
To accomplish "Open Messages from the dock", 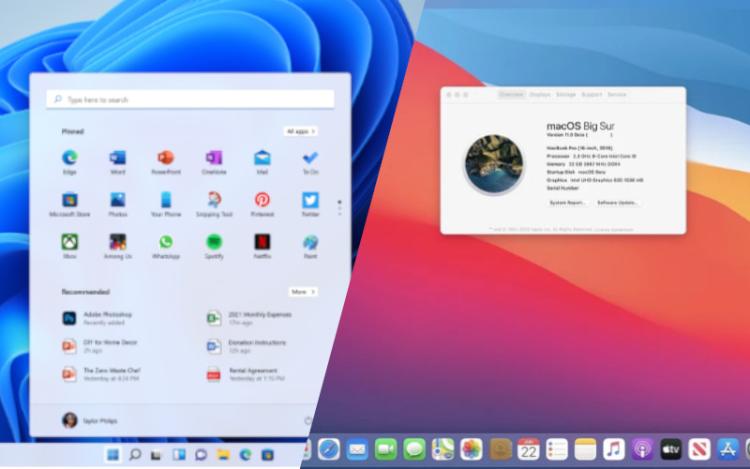I will point(414,449).
